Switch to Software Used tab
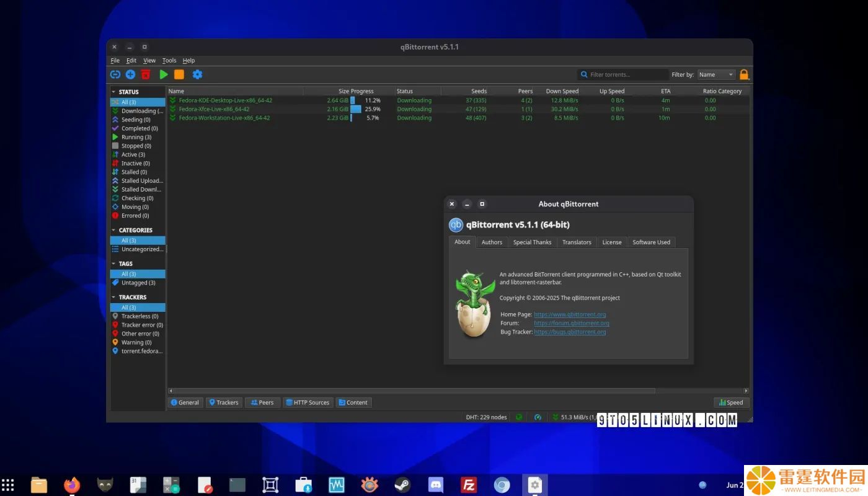Viewport: 868px width, 496px height. 651,242
